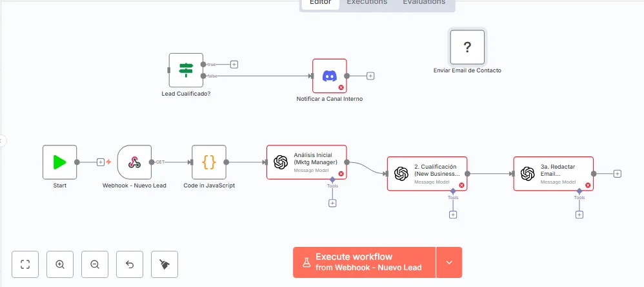Zoom in on the canvas
The image size is (644, 287).
click(60, 264)
